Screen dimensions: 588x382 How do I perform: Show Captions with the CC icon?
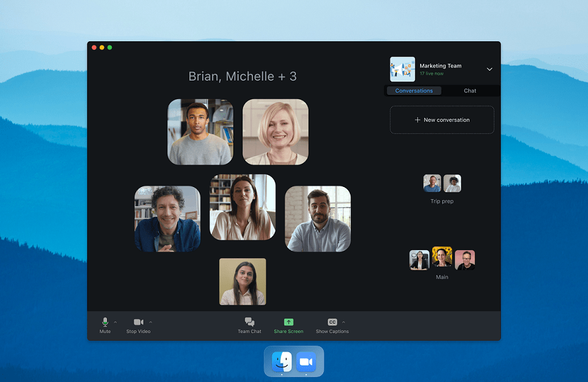pyautogui.click(x=332, y=322)
